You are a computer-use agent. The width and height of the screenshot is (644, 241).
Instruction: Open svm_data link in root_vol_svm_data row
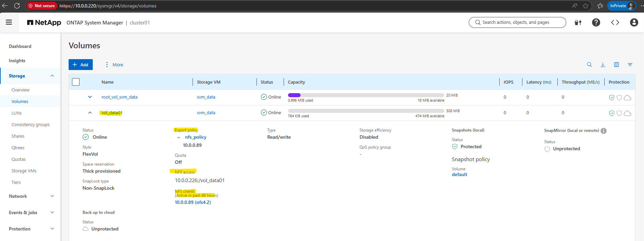tap(206, 97)
